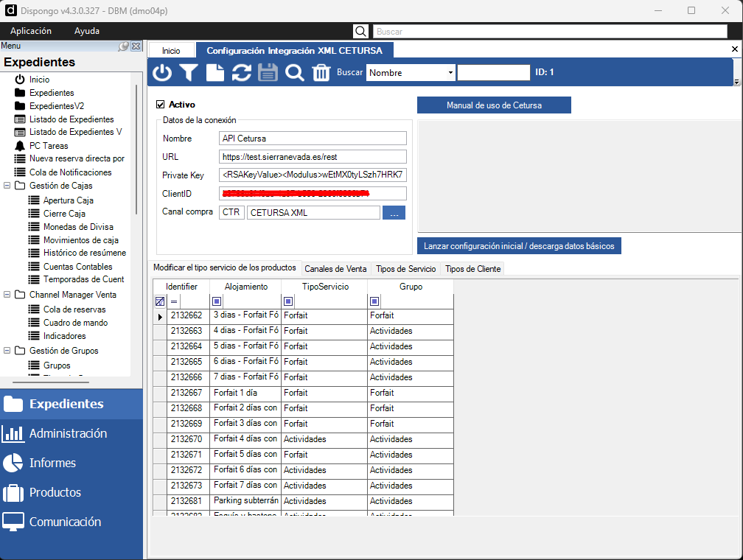The width and height of the screenshot is (743, 560).
Task: Click the Alojamiento column header
Action: (x=245, y=287)
